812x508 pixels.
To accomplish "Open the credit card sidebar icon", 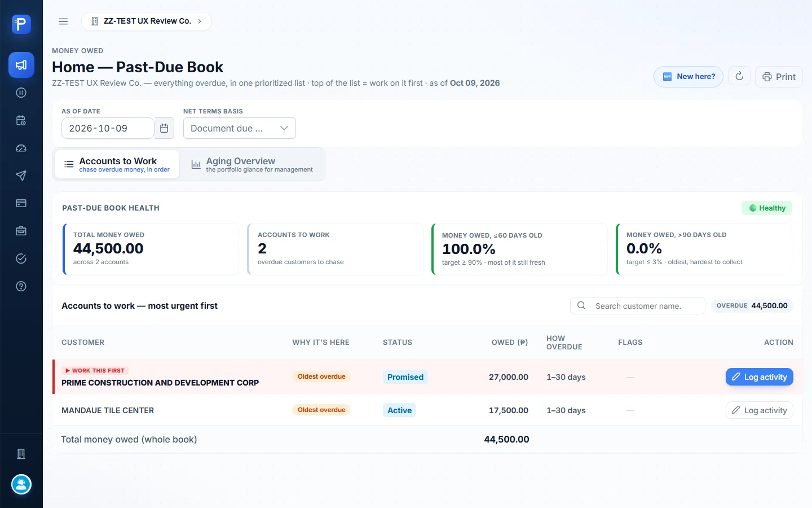I will click(21, 203).
